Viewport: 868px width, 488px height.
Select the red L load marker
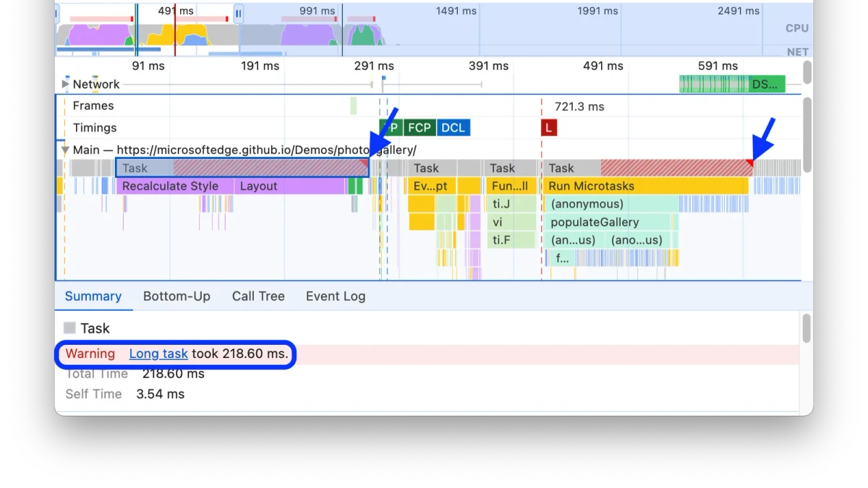pos(549,128)
